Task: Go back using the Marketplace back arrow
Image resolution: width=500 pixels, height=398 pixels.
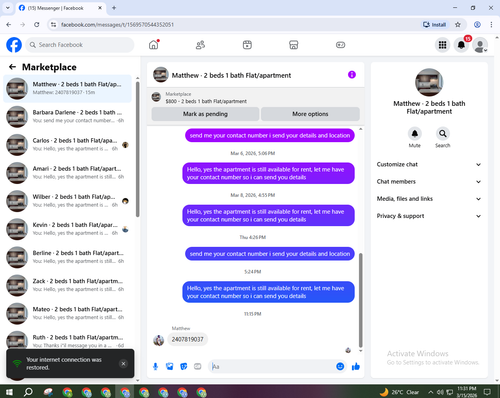Action: (12, 67)
